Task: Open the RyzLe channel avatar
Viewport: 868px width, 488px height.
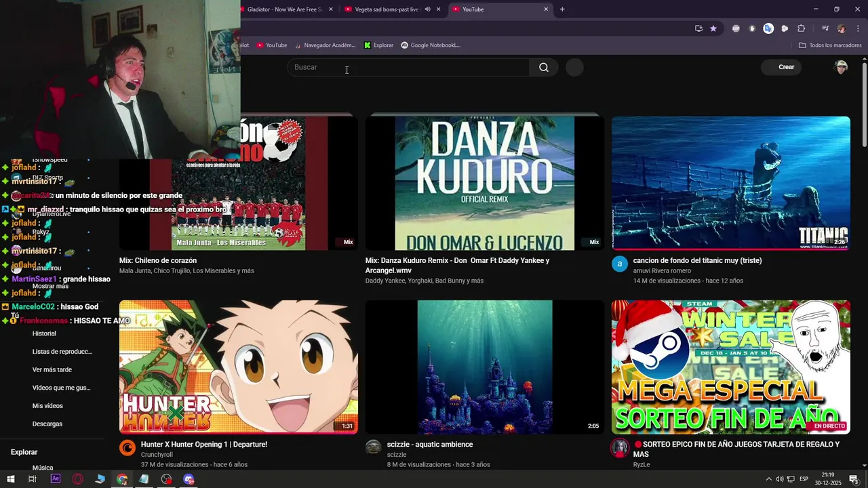Action: pyautogui.click(x=620, y=447)
